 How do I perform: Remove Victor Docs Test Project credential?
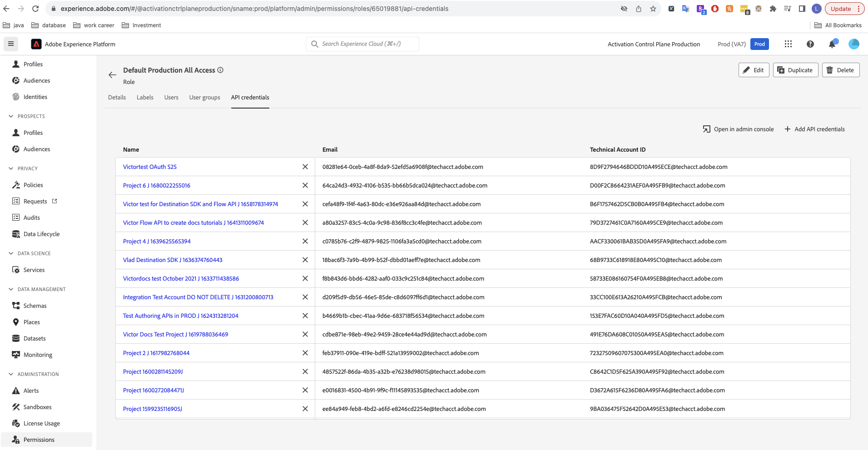305,334
